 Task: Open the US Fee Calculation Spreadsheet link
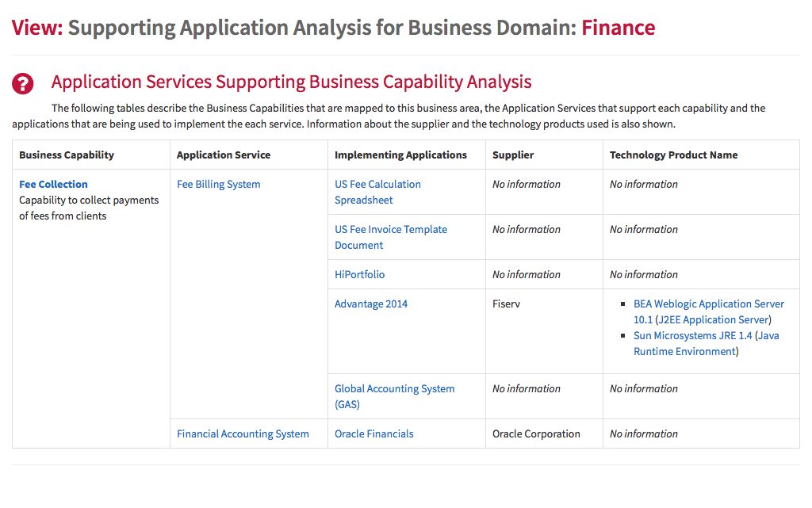click(x=377, y=192)
